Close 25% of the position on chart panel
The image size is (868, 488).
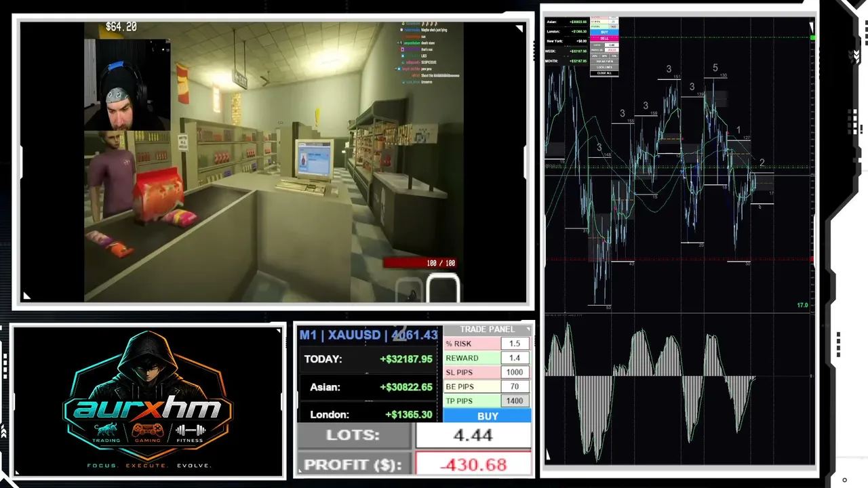(x=595, y=56)
